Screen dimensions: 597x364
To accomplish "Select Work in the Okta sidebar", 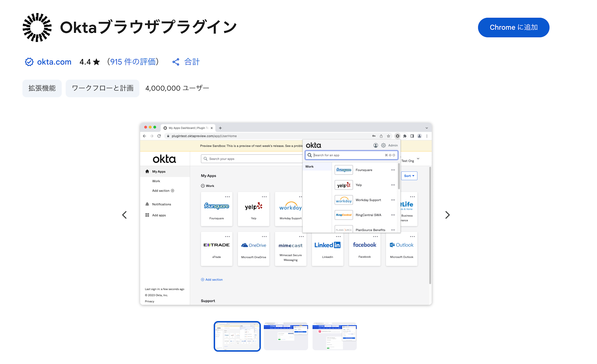I will tap(156, 181).
